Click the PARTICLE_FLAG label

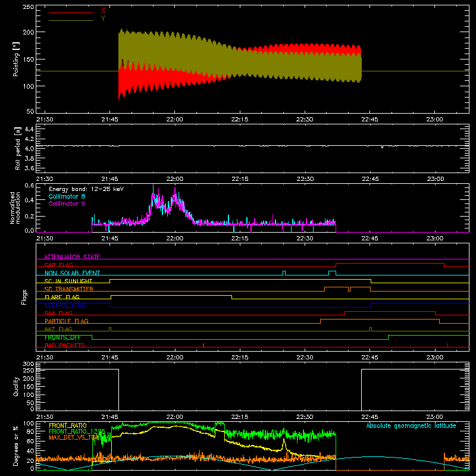pyautogui.click(x=67, y=321)
